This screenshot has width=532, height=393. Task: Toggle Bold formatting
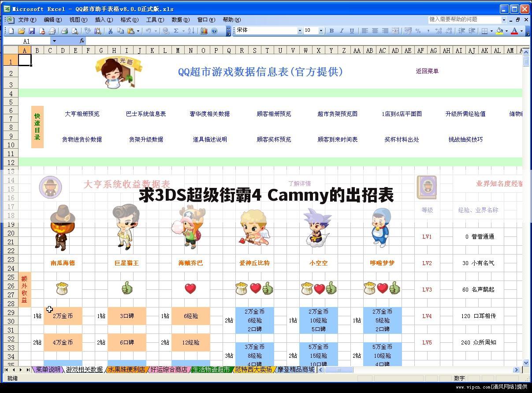pos(331,31)
